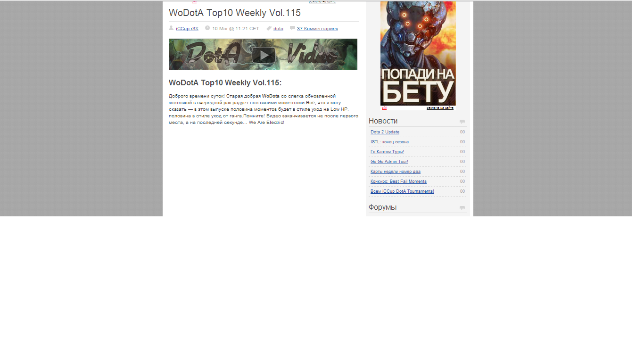This screenshot has height=362, width=644.
Task: Click the red ой! link under the ad
Action: tap(384, 108)
